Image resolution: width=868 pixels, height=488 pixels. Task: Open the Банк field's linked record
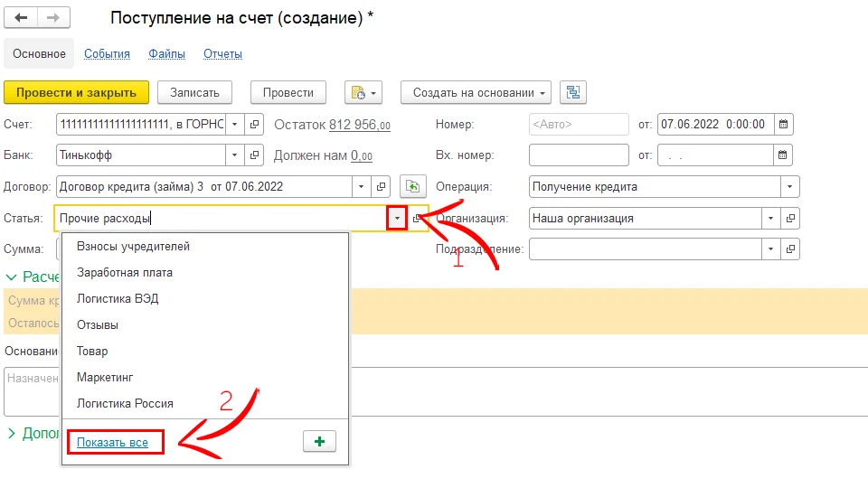[x=255, y=155]
